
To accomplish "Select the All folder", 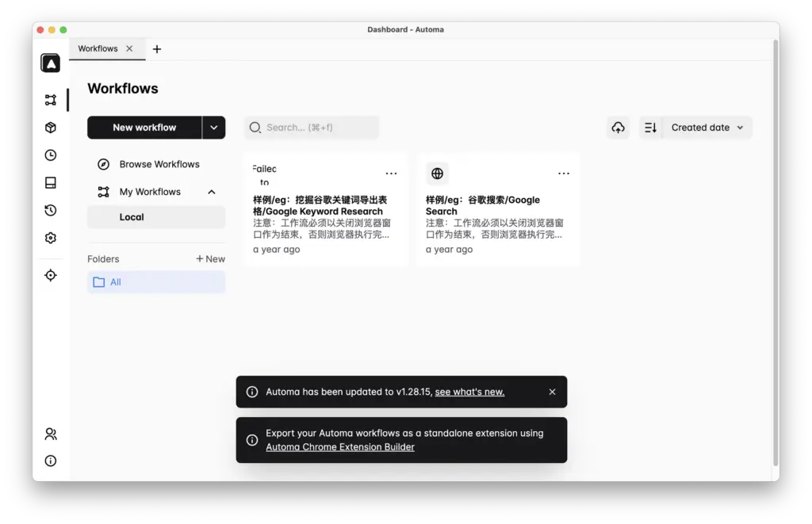I will click(x=156, y=282).
